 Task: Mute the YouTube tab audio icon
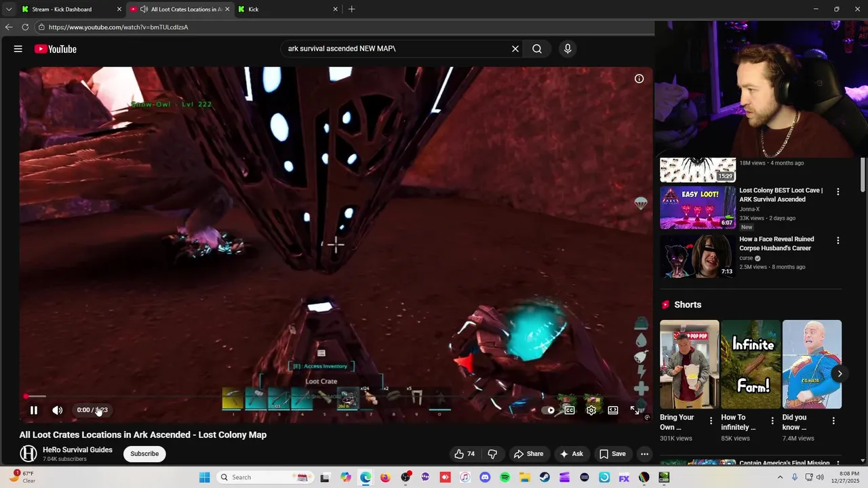tap(144, 9)
